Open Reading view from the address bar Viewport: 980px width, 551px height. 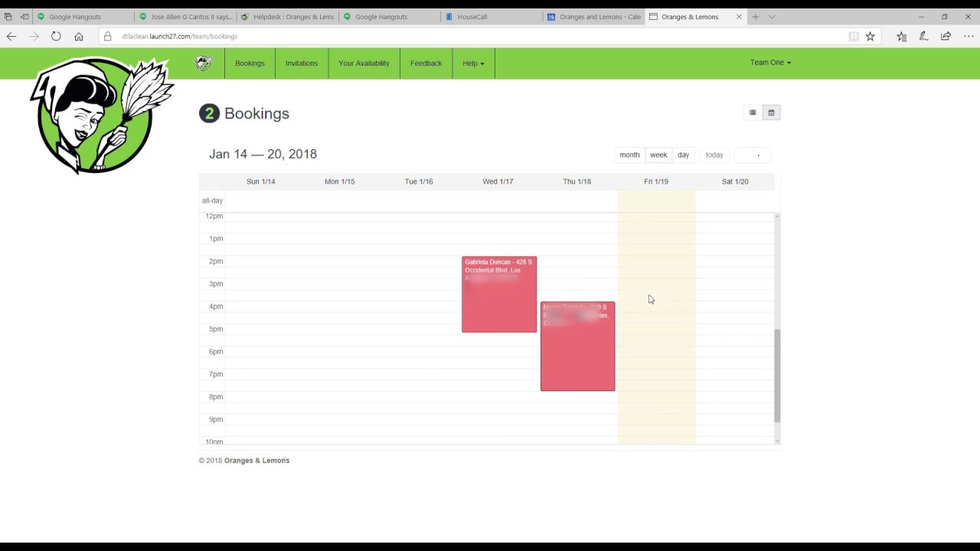pyautogui.click(x=854, y=36)
